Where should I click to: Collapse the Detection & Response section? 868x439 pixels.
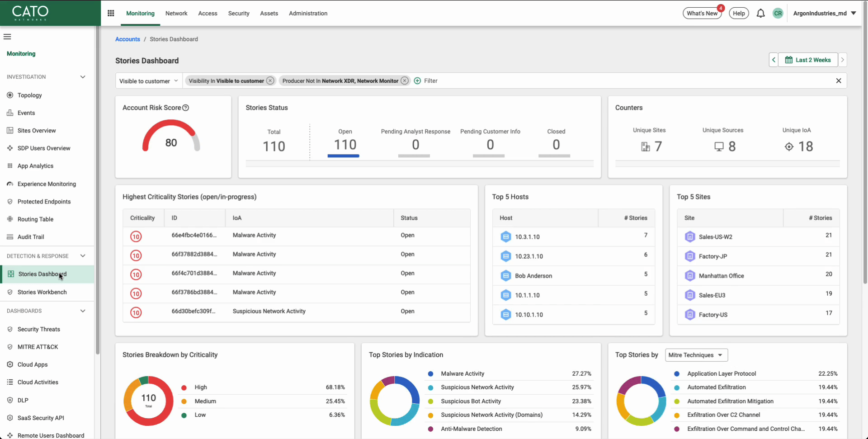click(83, 256)
